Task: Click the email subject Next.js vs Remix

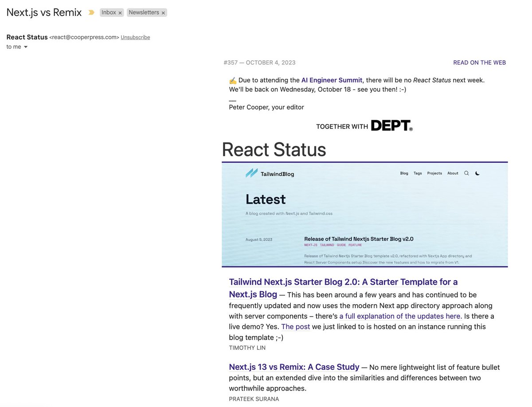Action: [44, 12]
